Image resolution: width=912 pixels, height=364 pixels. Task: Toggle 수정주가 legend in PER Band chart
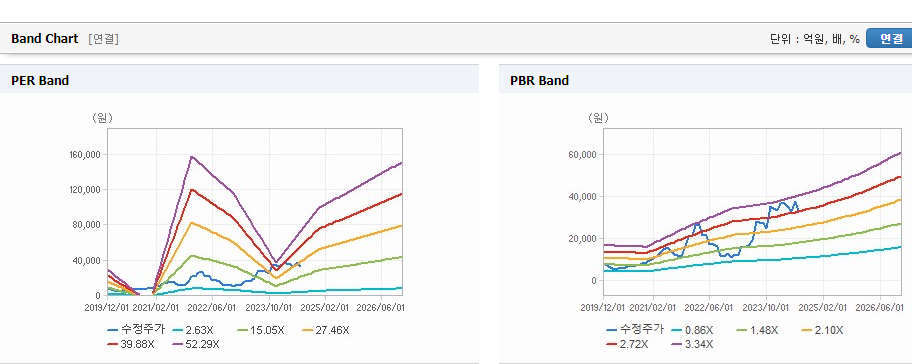tap(136, 330)
